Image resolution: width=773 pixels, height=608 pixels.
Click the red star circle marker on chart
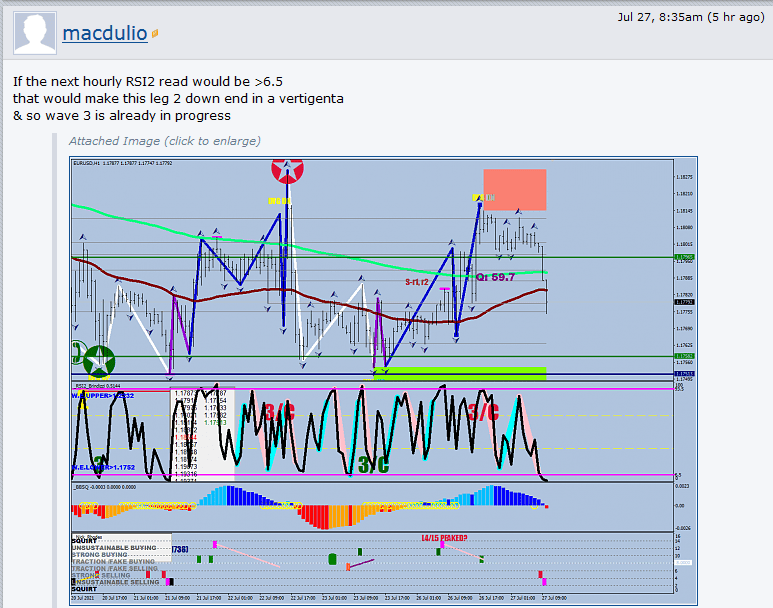[x=287, y=170]
